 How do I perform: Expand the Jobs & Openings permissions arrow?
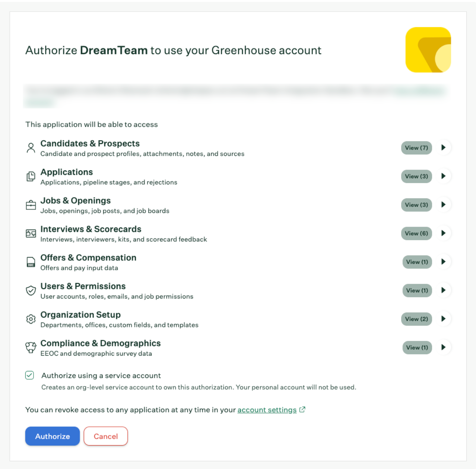click(444, 205)
